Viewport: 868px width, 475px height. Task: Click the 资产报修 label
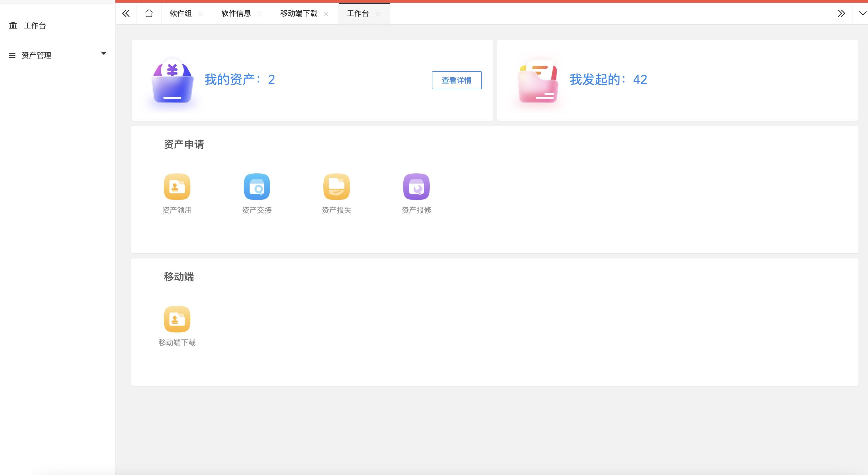[416, 210]
